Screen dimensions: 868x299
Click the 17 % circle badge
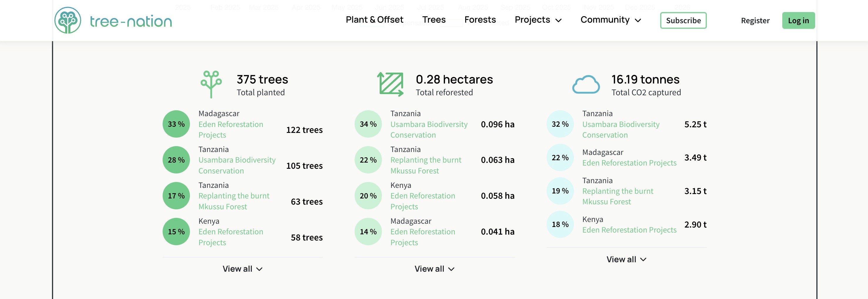[x=176, y=196]
